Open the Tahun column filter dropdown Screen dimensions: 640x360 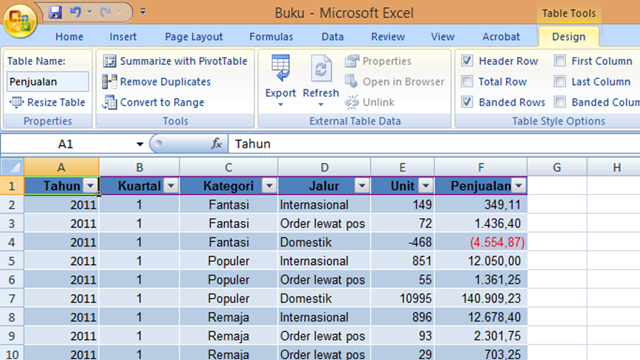pos(90,186)
